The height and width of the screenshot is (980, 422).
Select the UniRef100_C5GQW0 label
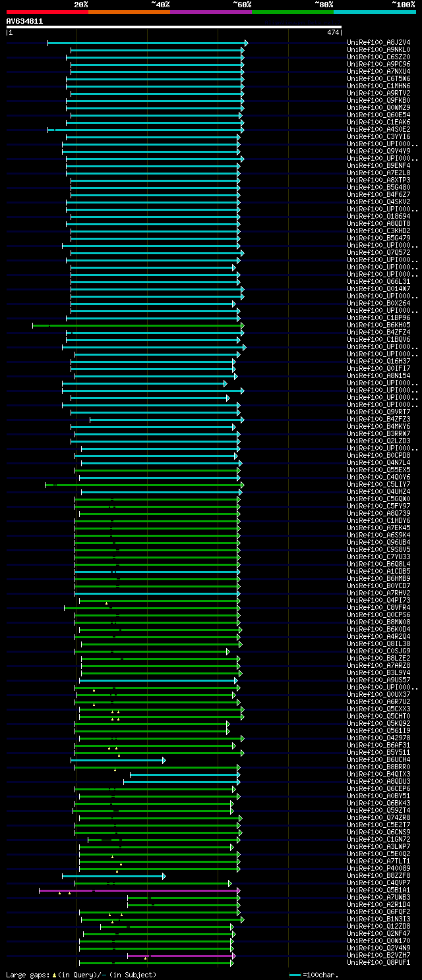378,499
